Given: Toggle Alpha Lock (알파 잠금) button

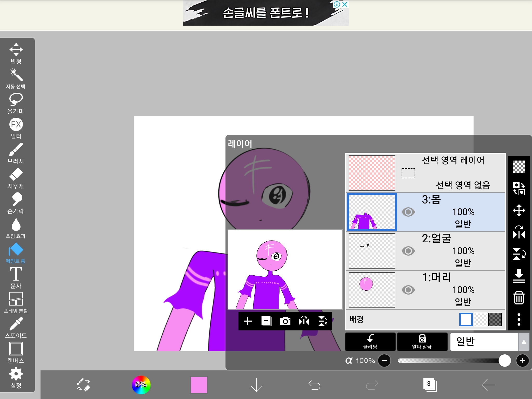Looking at the screenshot, I should pos(422,342).
